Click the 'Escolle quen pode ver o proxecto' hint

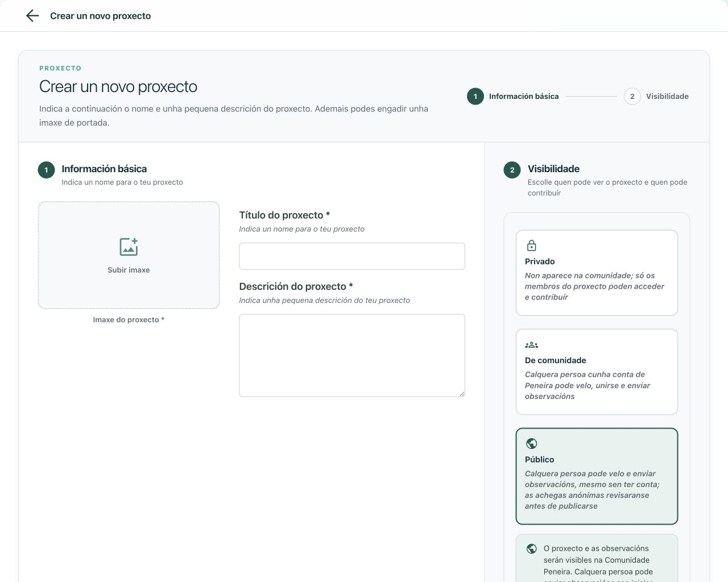pos(607,188)
